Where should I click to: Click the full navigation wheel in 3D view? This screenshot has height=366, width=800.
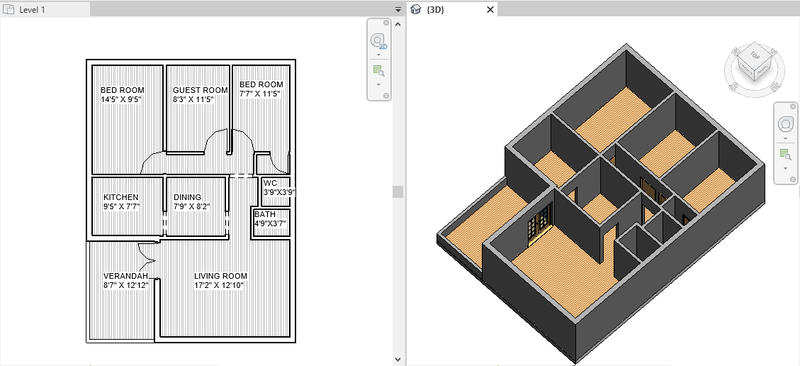[786, 124]
